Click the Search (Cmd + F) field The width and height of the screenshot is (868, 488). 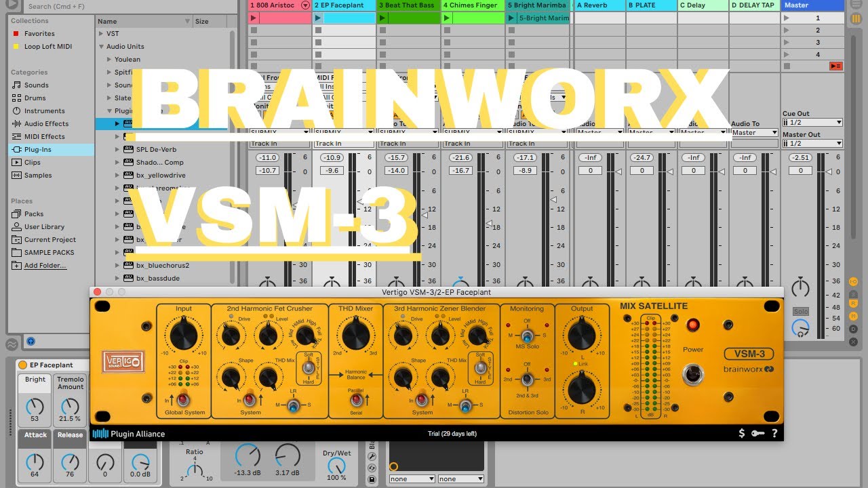129,6
